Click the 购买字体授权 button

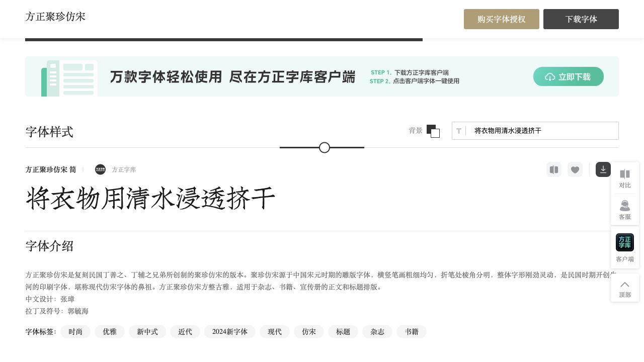[502, 19]
